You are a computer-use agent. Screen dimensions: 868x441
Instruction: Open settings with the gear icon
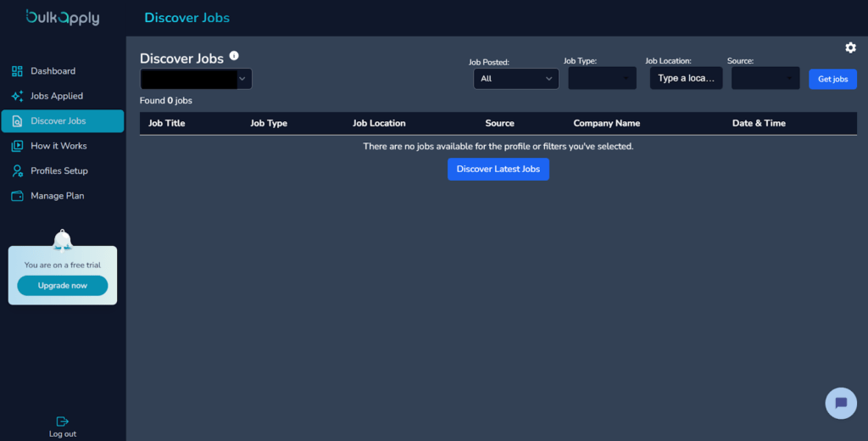point(850,48)
